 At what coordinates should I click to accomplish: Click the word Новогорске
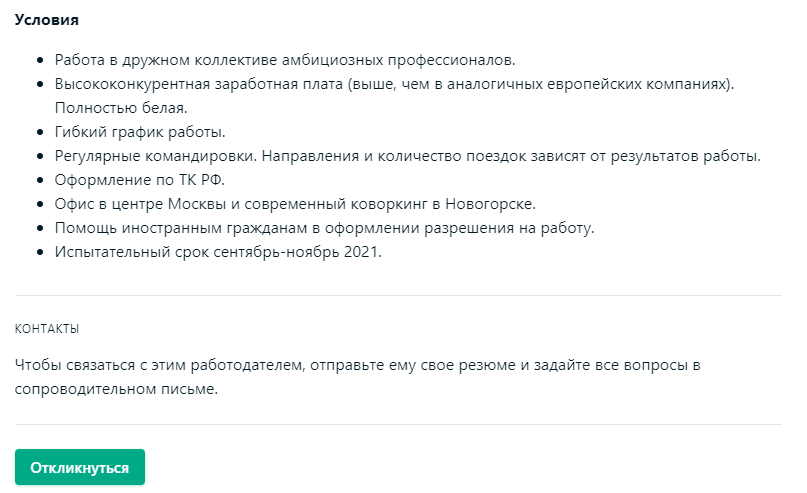pyautogui.click(x=490, y=204)
